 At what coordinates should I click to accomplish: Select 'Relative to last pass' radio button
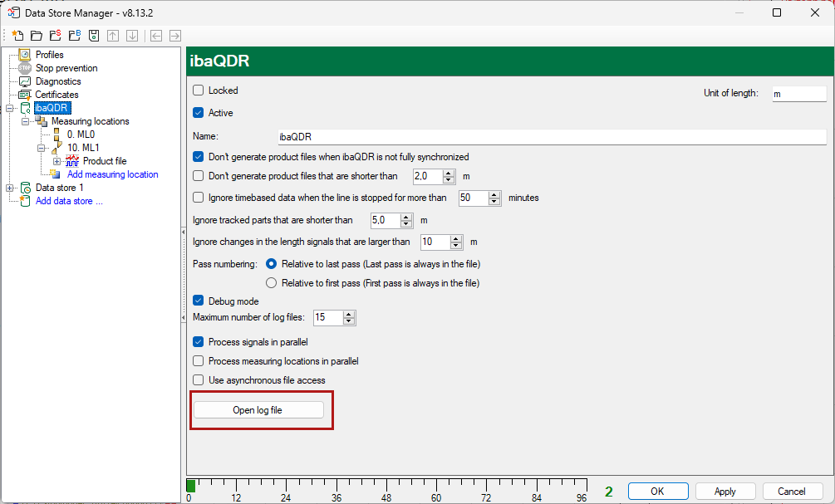click(x=271, y=263)
